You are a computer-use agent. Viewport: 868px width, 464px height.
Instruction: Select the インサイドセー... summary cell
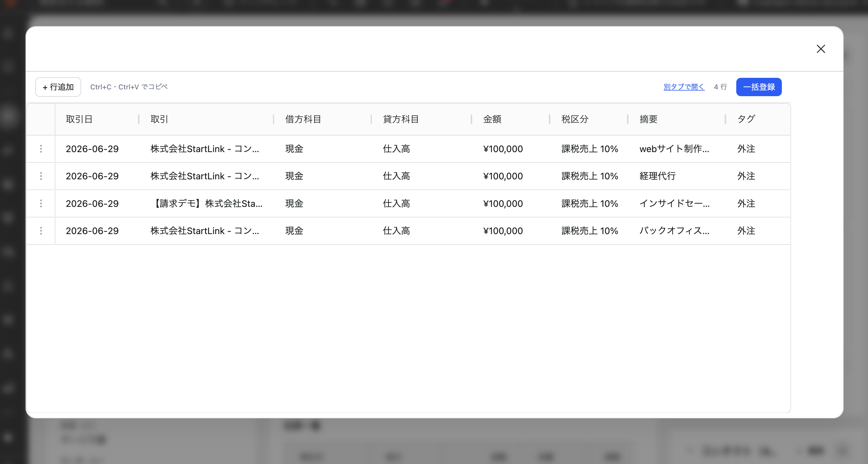[x=677, y=203]
